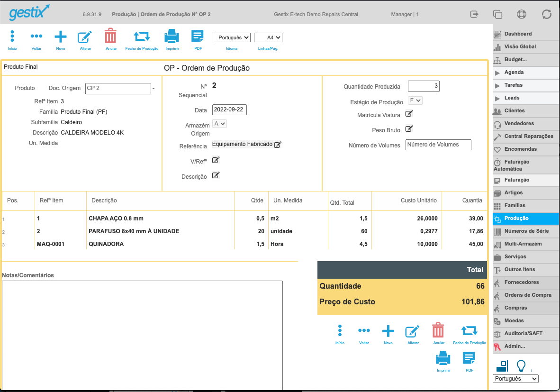
Task: Click the Custo Unitário column header
Action: click(x=418, y=201)
